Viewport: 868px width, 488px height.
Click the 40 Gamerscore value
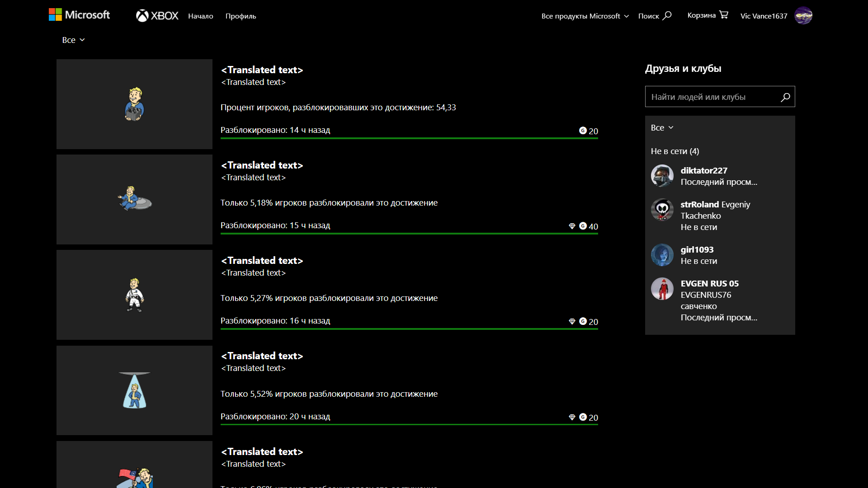[593, 226]
